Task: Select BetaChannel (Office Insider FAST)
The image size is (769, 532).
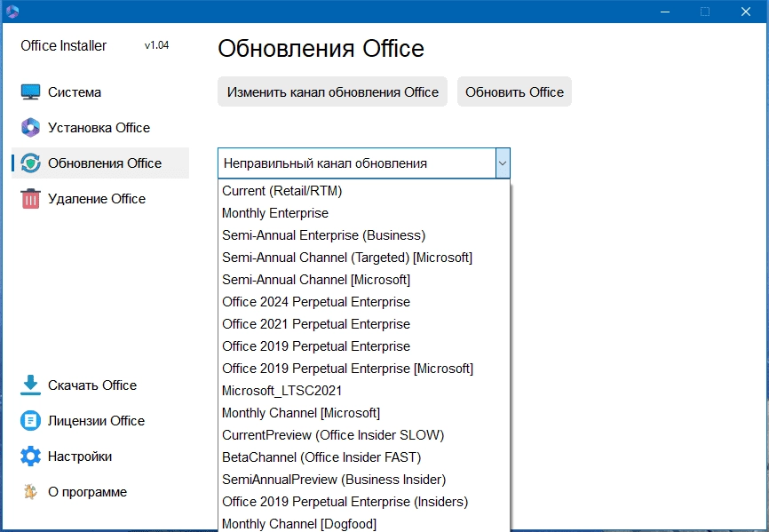Action: (x=364, y=457)
